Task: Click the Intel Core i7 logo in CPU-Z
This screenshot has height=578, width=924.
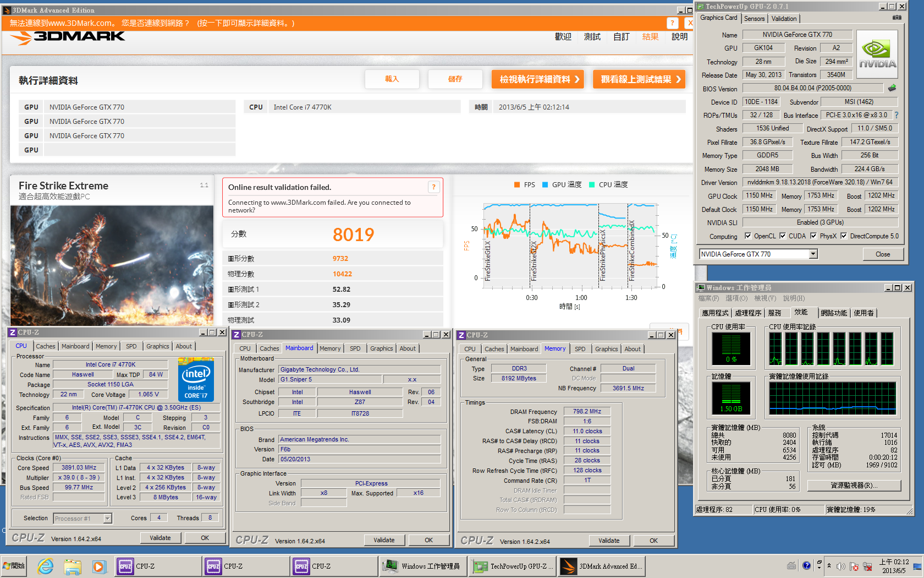Action: [196, 380]
